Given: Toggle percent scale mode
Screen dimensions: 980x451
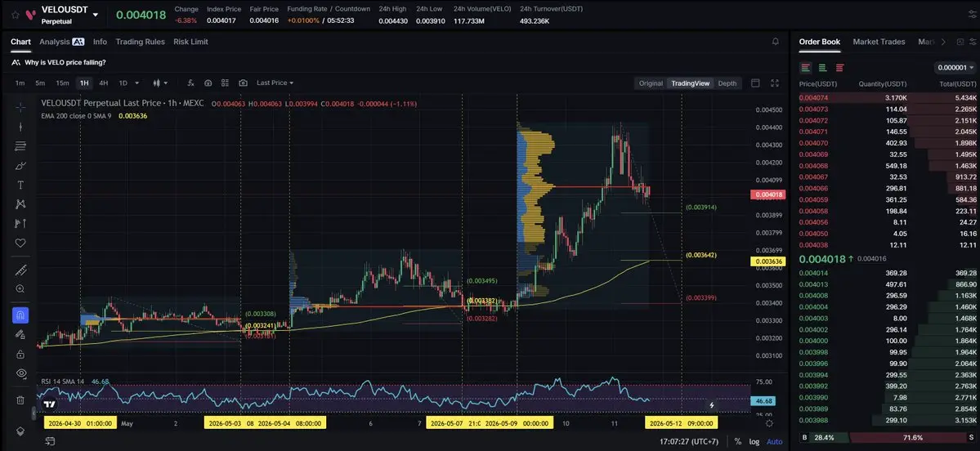Looking at the screenshot, I should pyautogui.click(x=737, y=442).
